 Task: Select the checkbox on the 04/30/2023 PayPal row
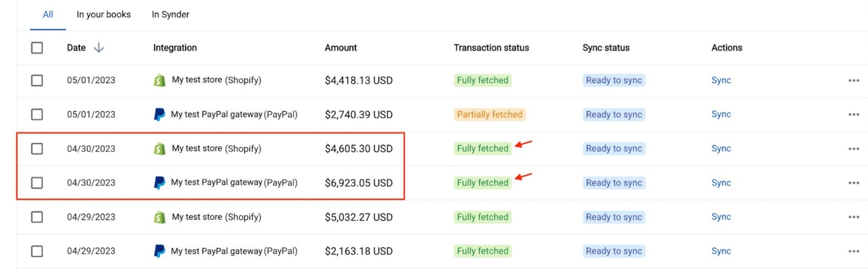click(37, 182)
